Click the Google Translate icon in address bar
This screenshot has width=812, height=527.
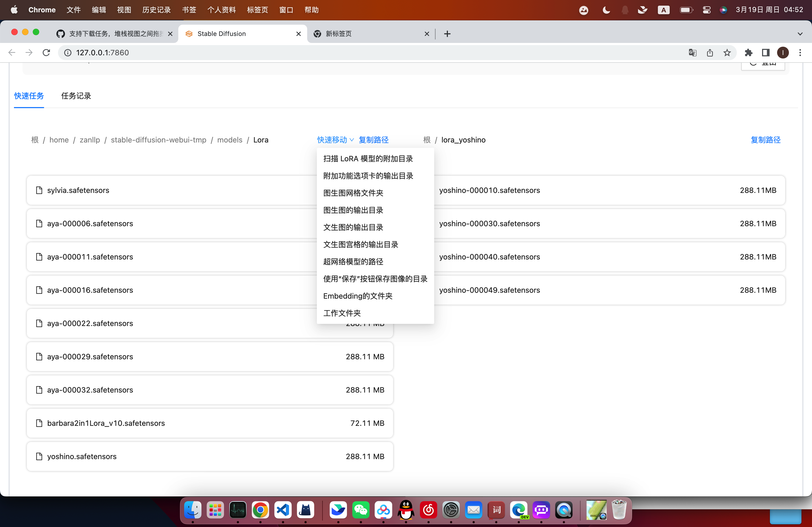(x=692, y=53)
